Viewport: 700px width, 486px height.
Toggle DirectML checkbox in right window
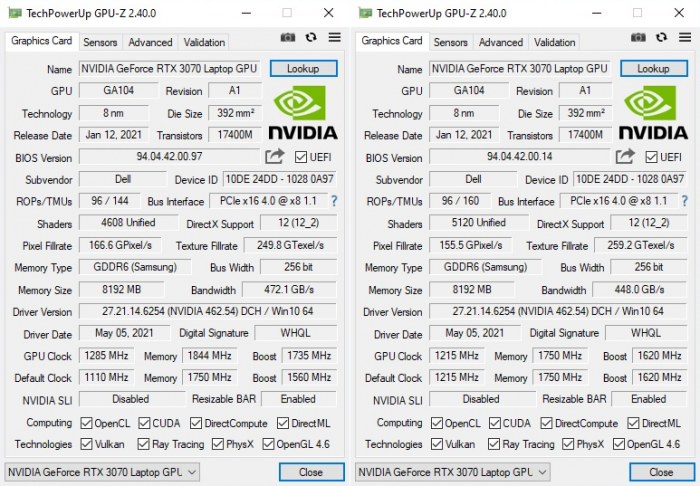(633, 423)
